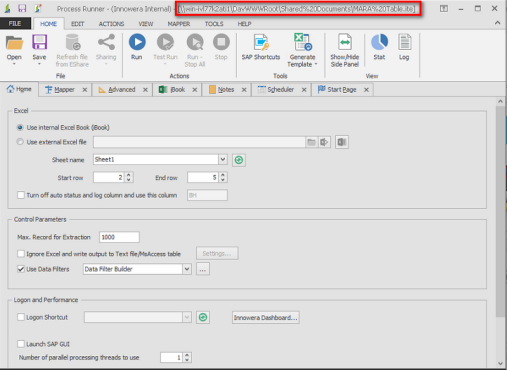Viewport: 507px width, 370px height.
Task: Enable Ignore Excel and write output to Text file
Action: point(21,254)
